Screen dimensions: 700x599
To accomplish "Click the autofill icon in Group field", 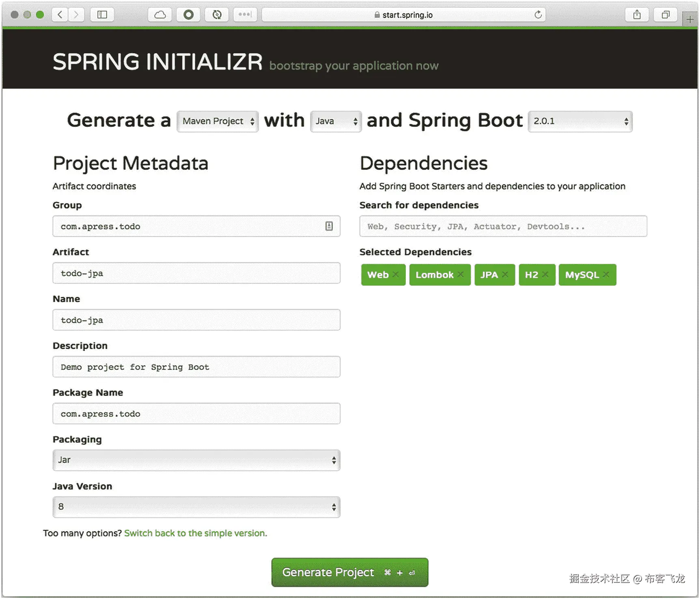I will point(329,226).
